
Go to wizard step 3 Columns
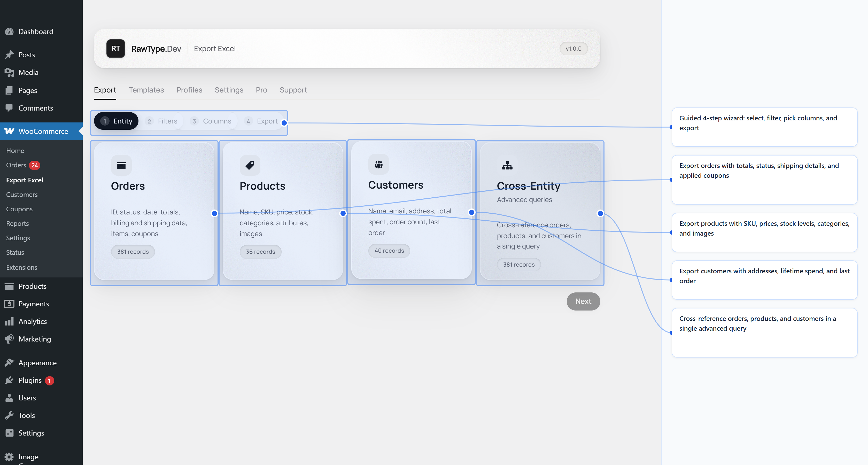[211, 121]
